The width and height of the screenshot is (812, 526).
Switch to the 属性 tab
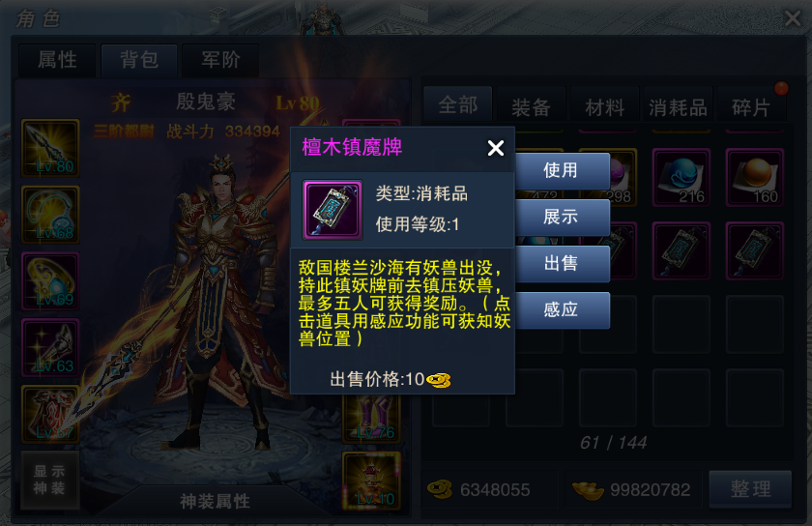pyautogui.click(x=57, y=60)
